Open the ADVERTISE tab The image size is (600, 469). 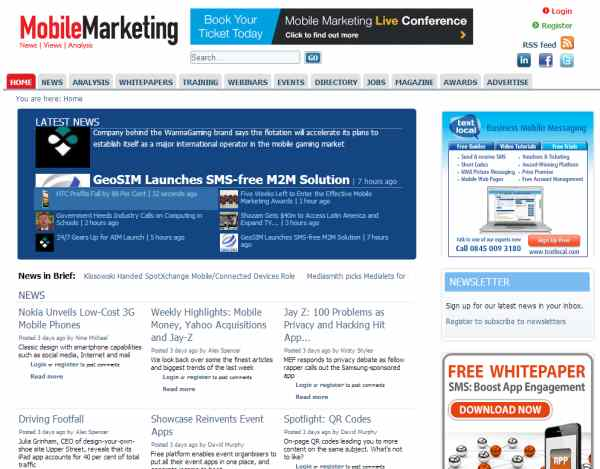[507, 82]
